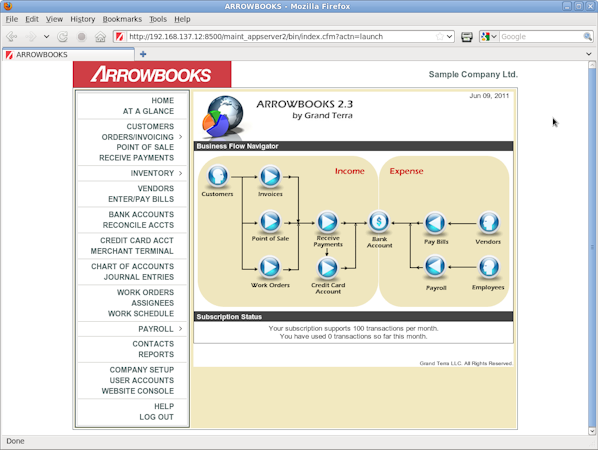Screen dimensions: 598x450
Task: Click the Stop loading icon
Action: pyautogui.click(x=81, y=37)
